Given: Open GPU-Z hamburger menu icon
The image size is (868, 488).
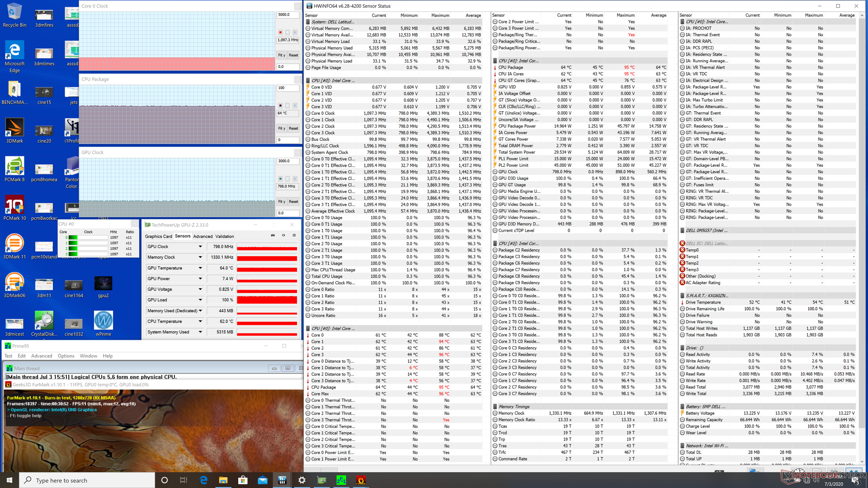Looking at the screenshot, I should click(x=294, y=235).
